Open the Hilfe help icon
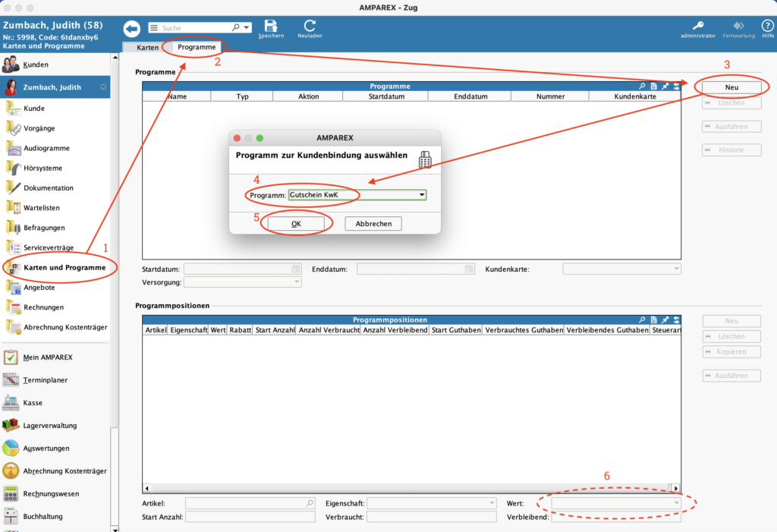Screen dimensions: 777x532 click(x=767, y=27)
